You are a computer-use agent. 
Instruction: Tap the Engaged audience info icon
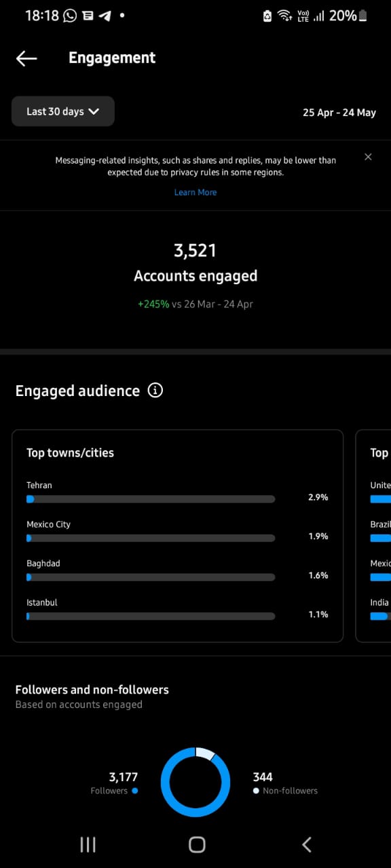tap(155, 391)
